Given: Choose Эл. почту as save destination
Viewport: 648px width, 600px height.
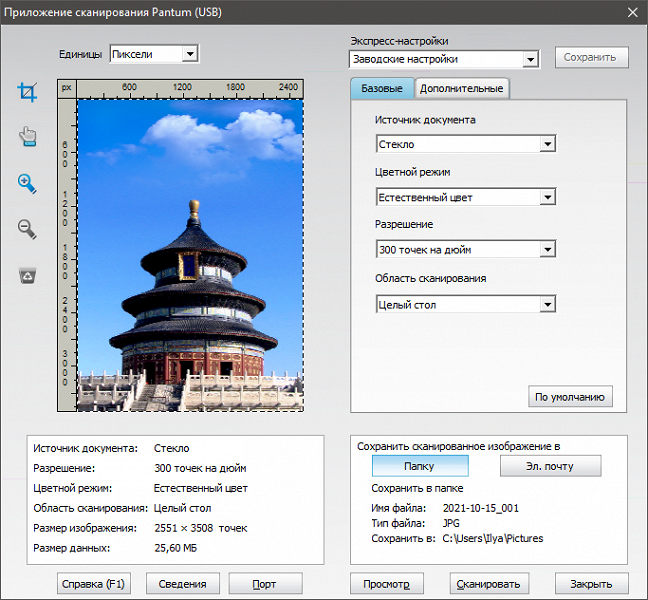Looking at the screenshot, I should point(550,466).
